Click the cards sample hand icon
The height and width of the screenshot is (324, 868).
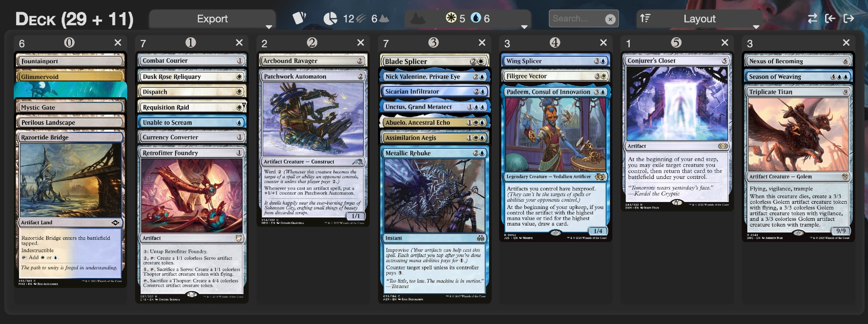tap(299, 18)
